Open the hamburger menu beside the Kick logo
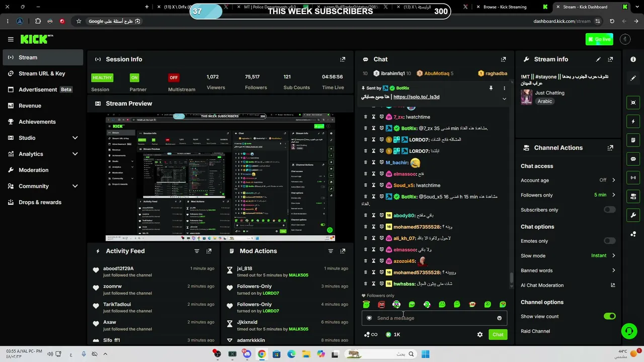 click(x=11, y=39)
